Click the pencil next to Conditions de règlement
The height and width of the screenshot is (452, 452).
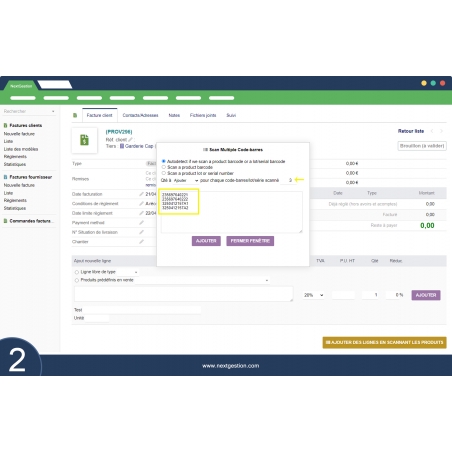point(141,203)
